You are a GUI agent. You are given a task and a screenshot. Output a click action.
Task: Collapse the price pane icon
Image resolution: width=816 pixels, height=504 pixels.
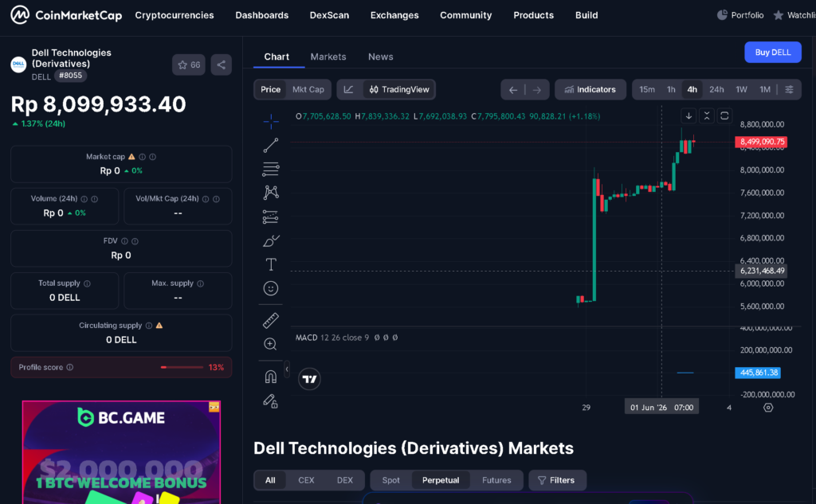707,115
